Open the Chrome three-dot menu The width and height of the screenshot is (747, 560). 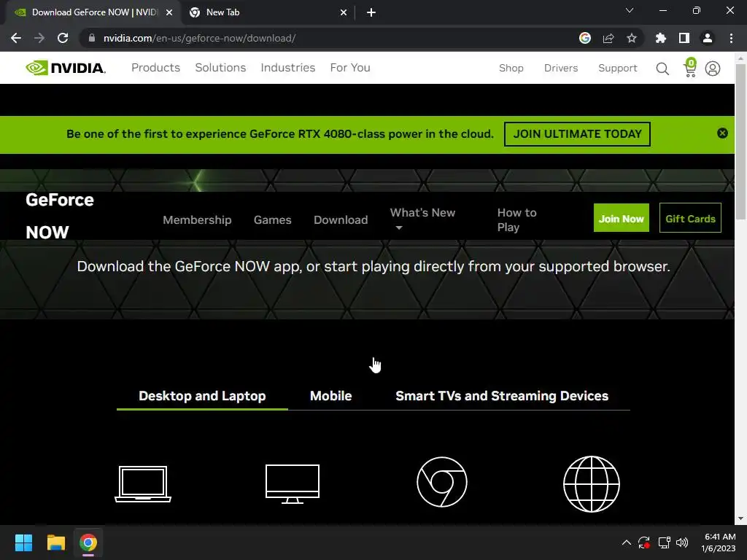[x=731, y=38]
